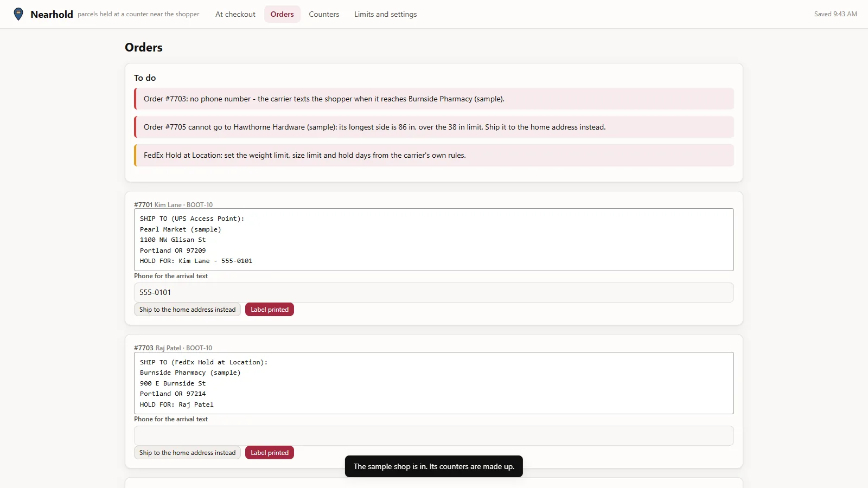
Task: Open the At checkout tab
Action: click(x=235, y=14)
